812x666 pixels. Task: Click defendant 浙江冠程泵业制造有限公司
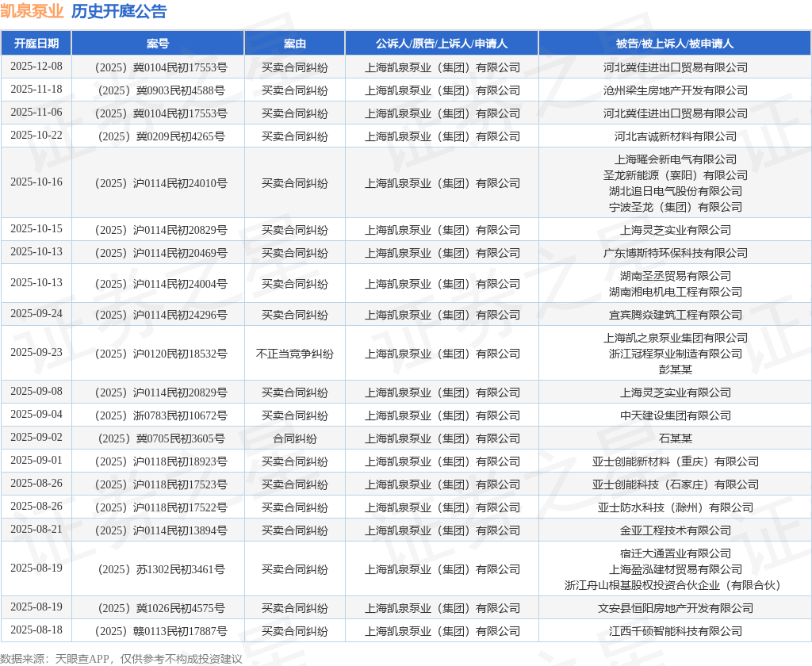click(676, 354)
